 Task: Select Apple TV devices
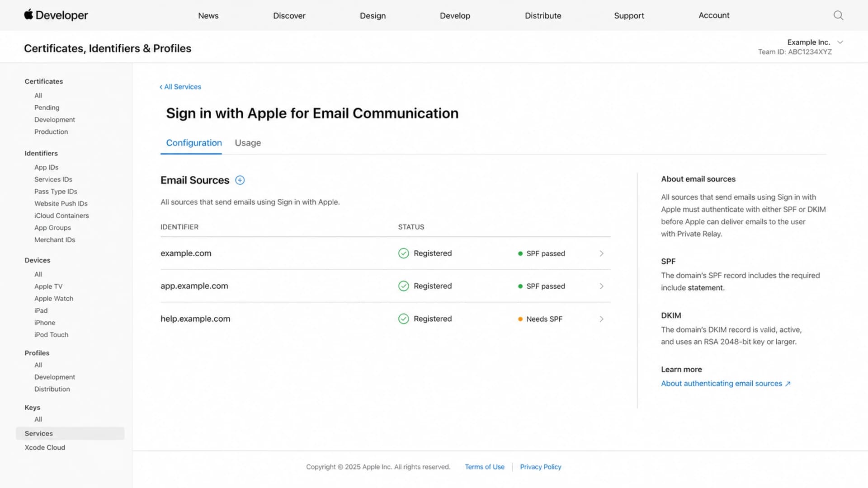[48, 286]
